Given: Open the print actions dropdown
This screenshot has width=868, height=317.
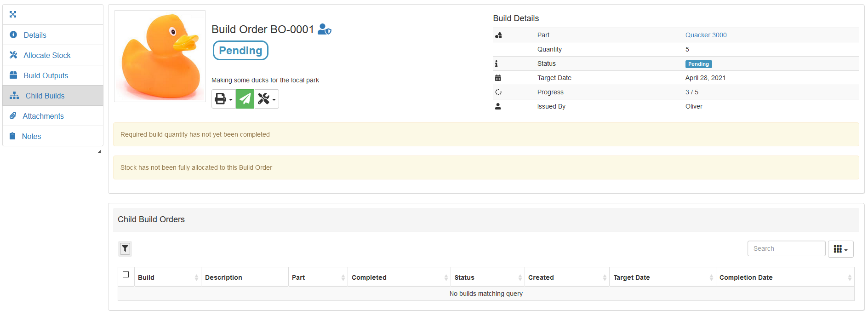Looking at the screenshot, I should coord(223,99).
